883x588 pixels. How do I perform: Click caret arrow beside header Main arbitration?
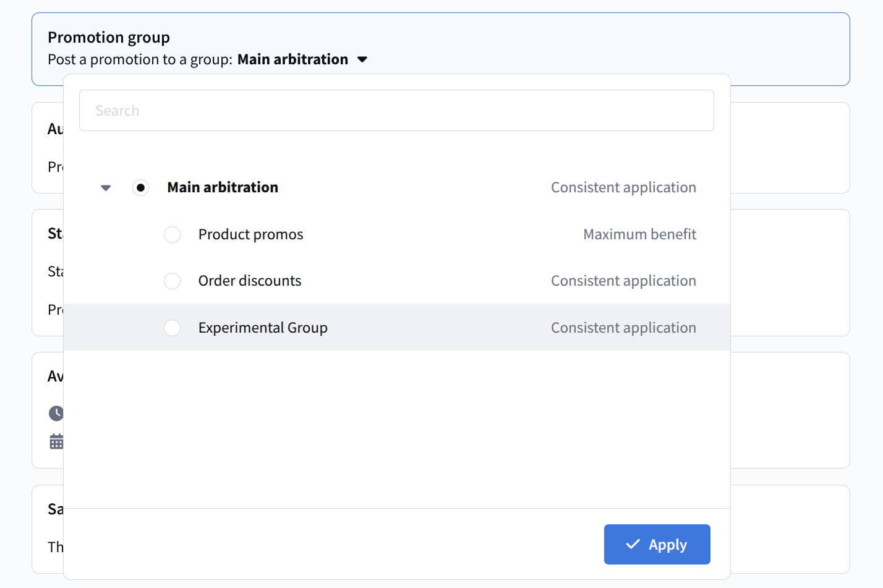(362, 59)
